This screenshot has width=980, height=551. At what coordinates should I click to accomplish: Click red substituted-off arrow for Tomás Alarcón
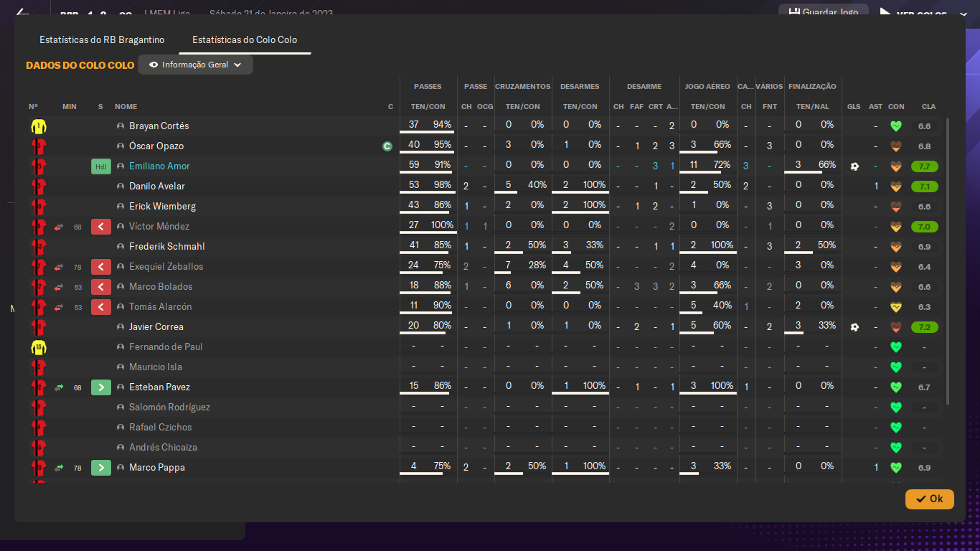tap(101, 307)
